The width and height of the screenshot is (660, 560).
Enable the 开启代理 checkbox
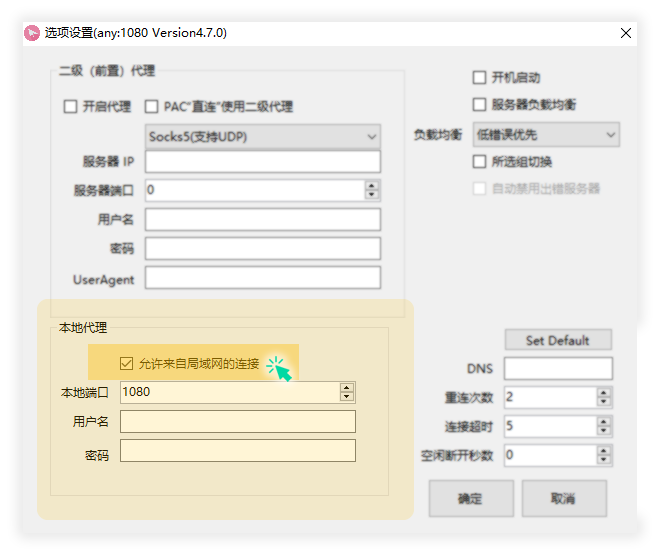click(71, 107)
